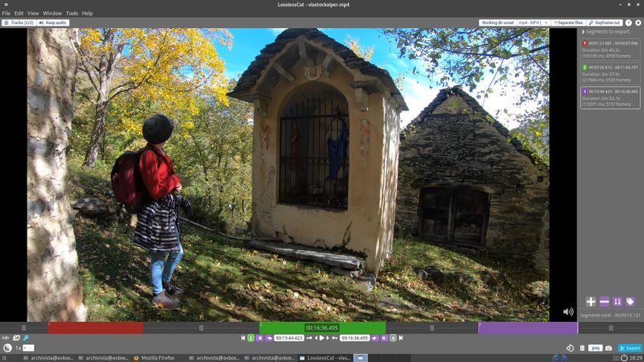Image resolution: width=644 pixels, height=362 pixels.
Task: Toggle the Keep audio option
Action: coord(53,23)
